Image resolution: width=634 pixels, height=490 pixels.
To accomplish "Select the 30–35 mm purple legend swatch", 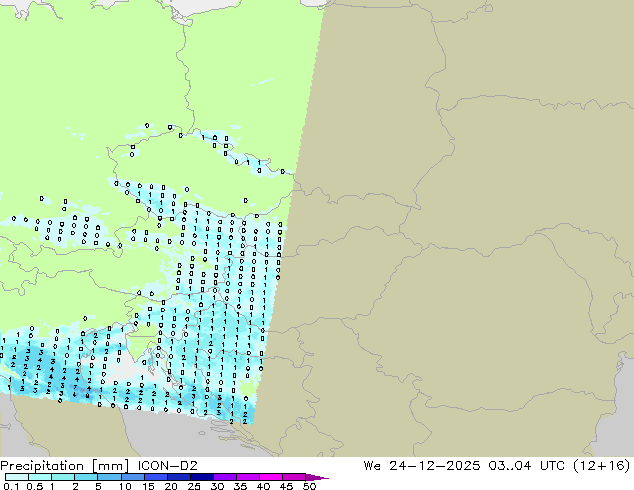I will [224, 477].
